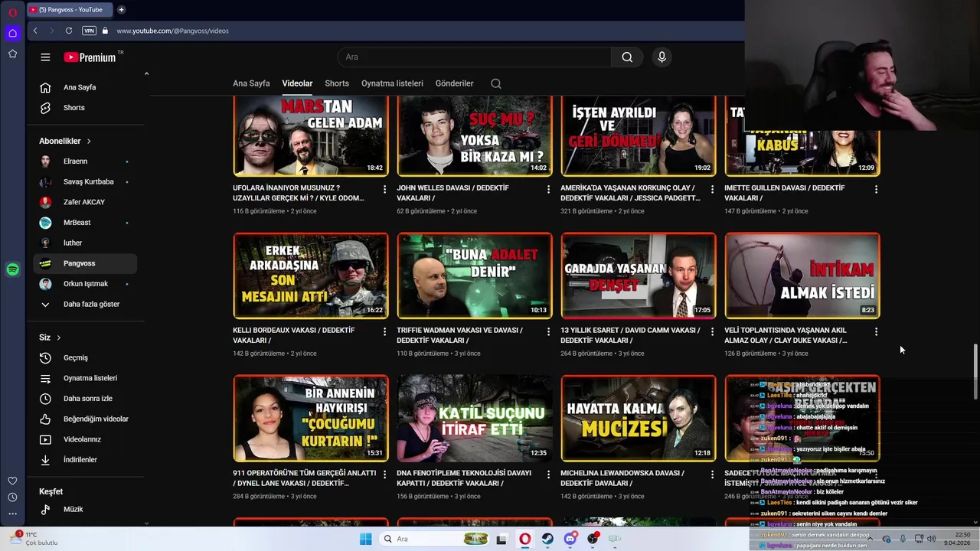The height and width of the screenshot is (551, 980).
Task: Play Buna Adalet Denir video thumbnail
Action: pyautogui.click(x=475, y=275)
